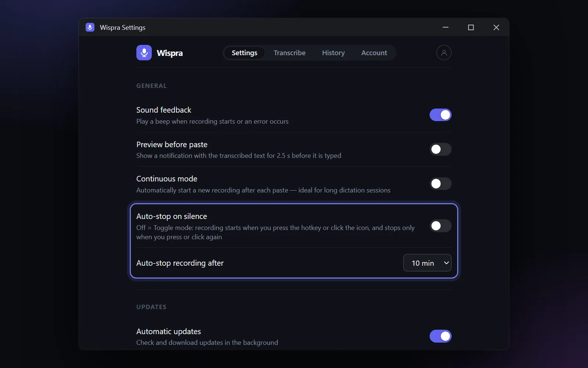Turn off the Sound feedback toggle
Screen dimensions: 588x368
point(440,115)
